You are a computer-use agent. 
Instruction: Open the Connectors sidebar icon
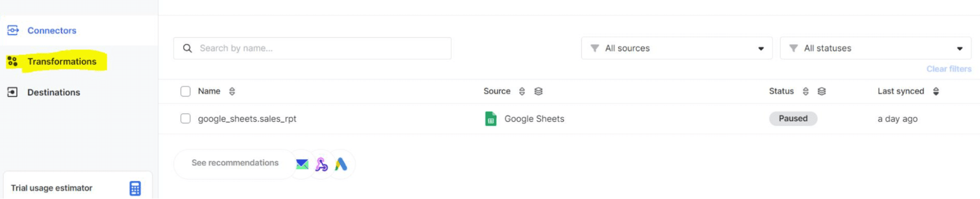[13, 30]
